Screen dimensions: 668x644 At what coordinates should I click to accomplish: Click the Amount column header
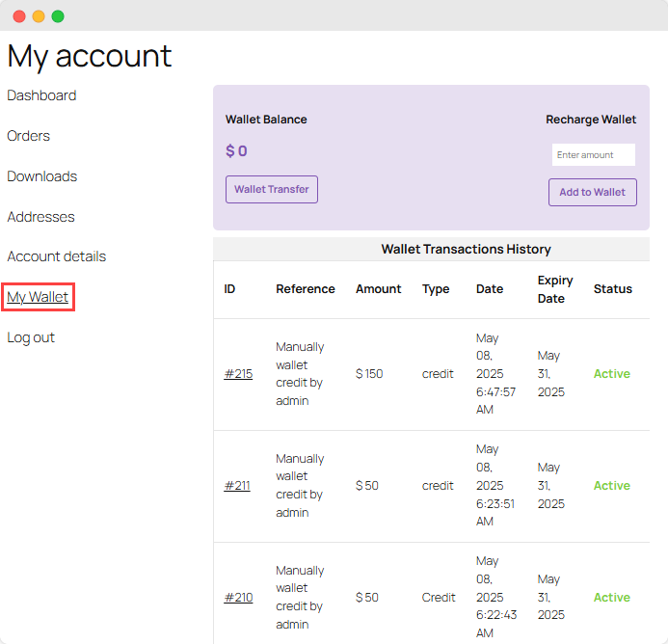pos(378,289)
